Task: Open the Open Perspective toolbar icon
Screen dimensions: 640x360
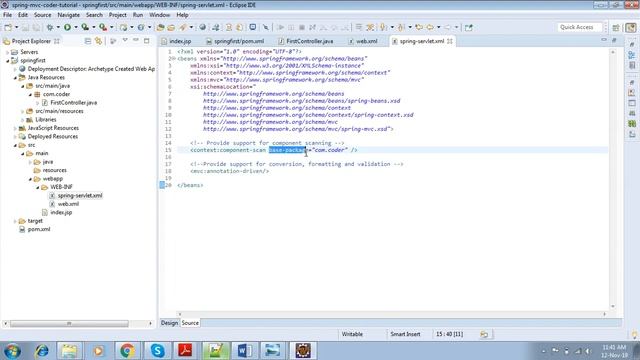Action: [x=616, y=27]
